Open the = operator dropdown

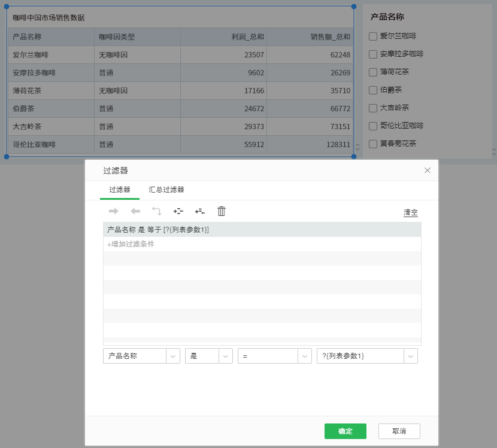pos(305,356)
